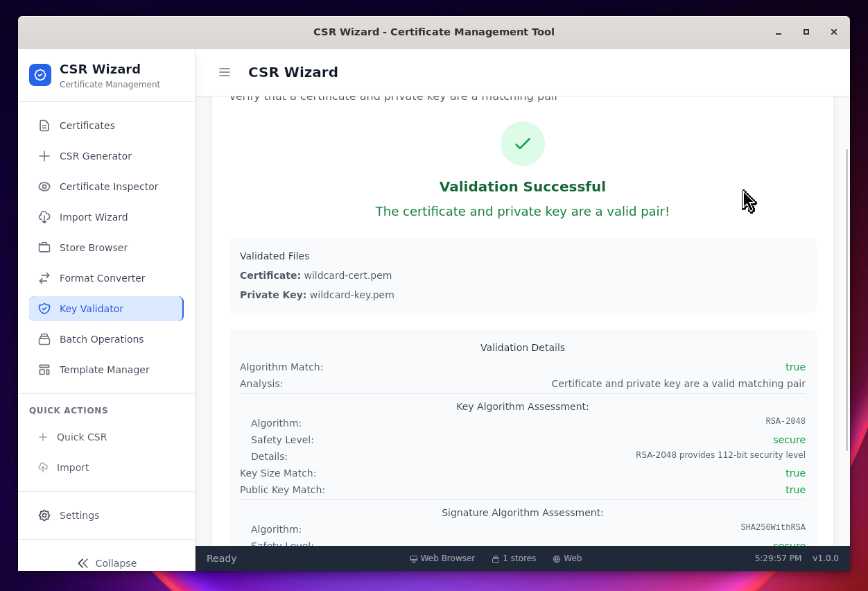Click the Import Wizard cloud download icon
This screenshot has height=591, width=868.
(x=44, y=217)
